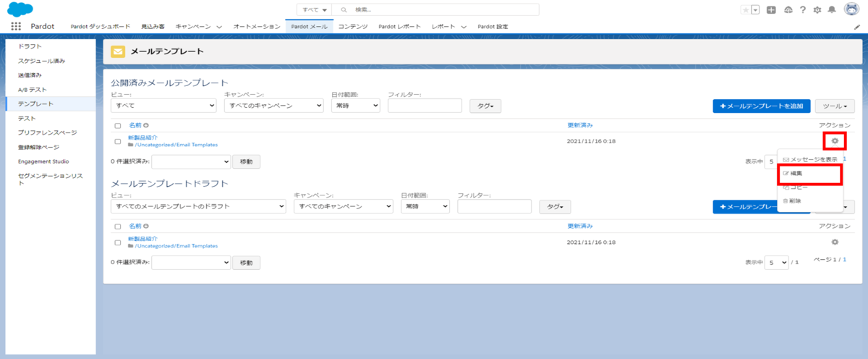Open Trailhead guidance cloud icon
Screen dimensions: 868x359
click(788, 9)
